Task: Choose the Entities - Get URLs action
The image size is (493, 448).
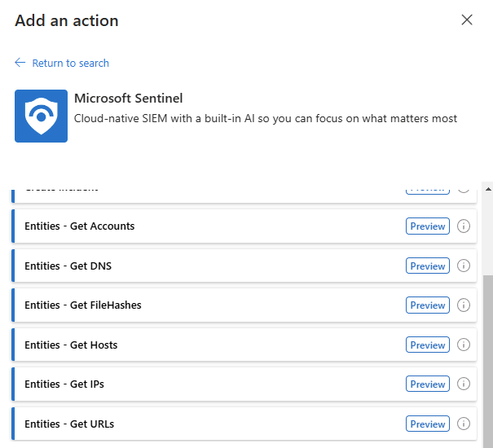Action: [x=69, y=424]
